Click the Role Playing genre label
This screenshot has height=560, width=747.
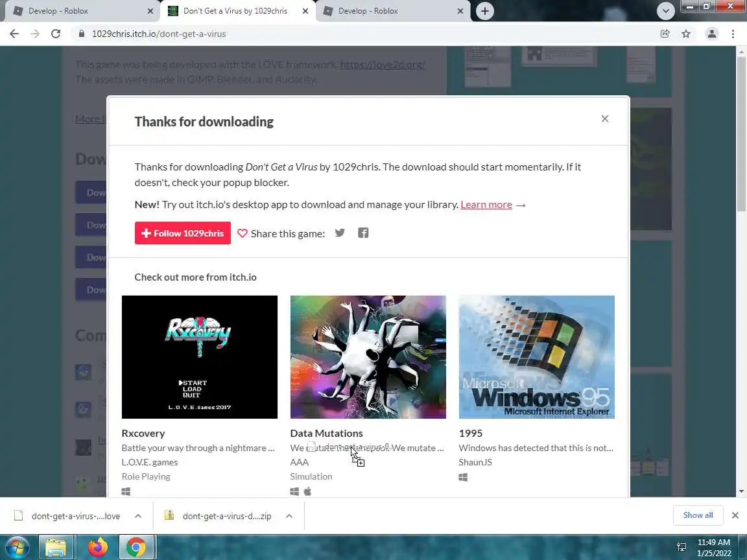(x=146, y=476)
